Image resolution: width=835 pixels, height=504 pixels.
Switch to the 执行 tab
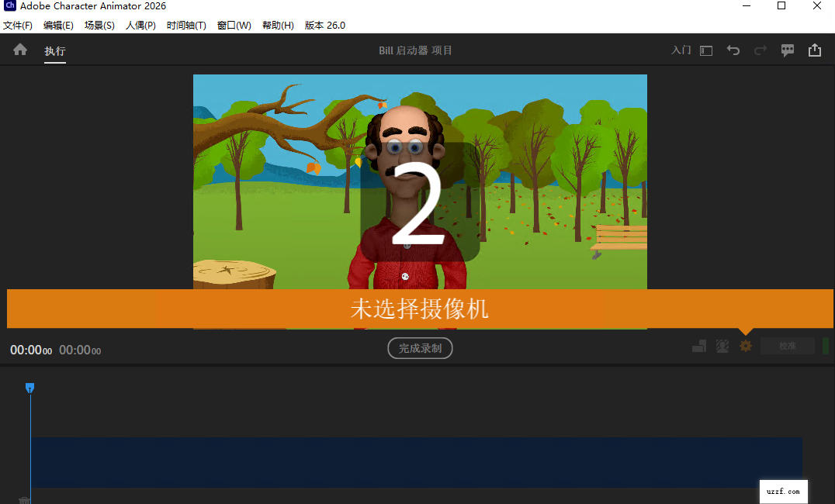(54, 51)
